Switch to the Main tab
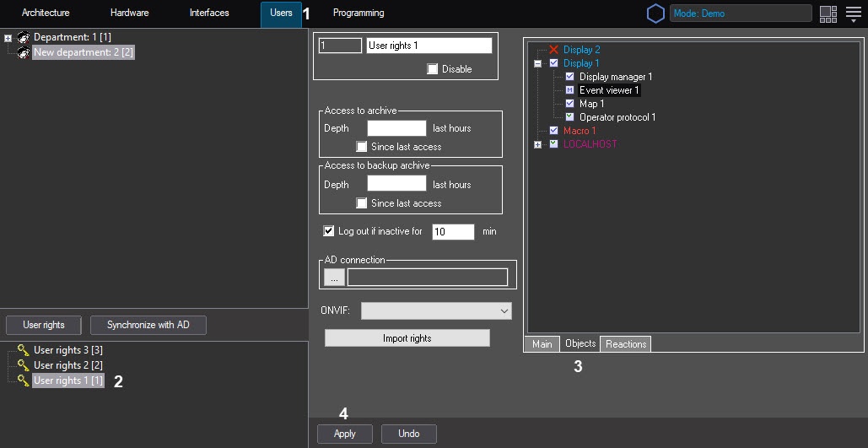868x448 pixels. pyautogui.click(x=542, y=344)
